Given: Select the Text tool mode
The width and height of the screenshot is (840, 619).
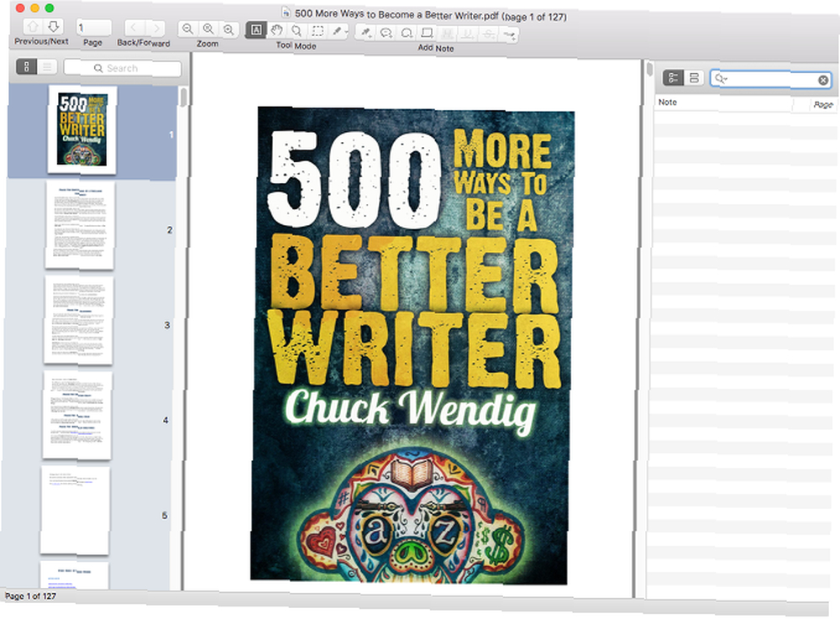Looking at the screenshot, I should [256, 30].
